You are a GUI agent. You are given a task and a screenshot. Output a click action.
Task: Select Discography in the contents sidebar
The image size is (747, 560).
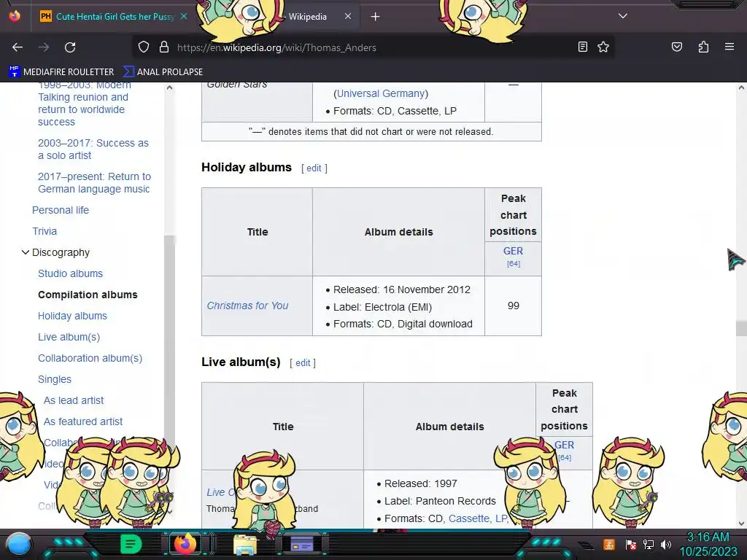tap(61, 252)
